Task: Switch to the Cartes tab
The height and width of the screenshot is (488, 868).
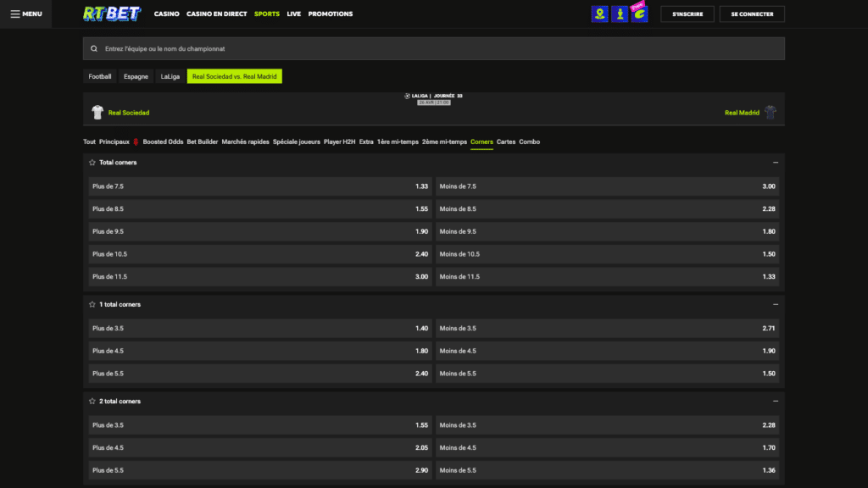Action: click(x=506, y=142)
